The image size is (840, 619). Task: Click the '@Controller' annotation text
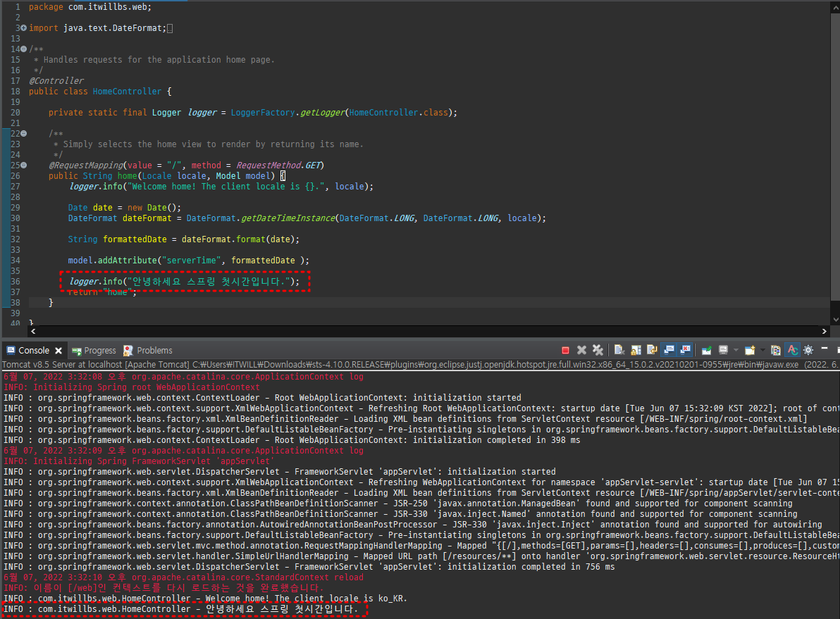[x=56, y=81]
